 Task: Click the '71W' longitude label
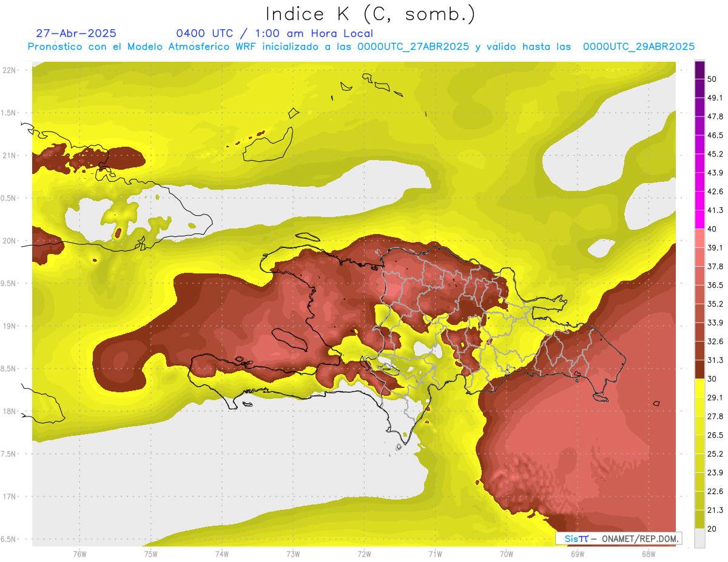click(x=435, y=554)
